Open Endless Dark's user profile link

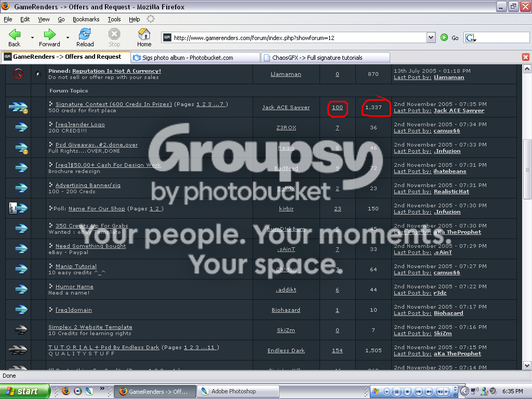286,351
